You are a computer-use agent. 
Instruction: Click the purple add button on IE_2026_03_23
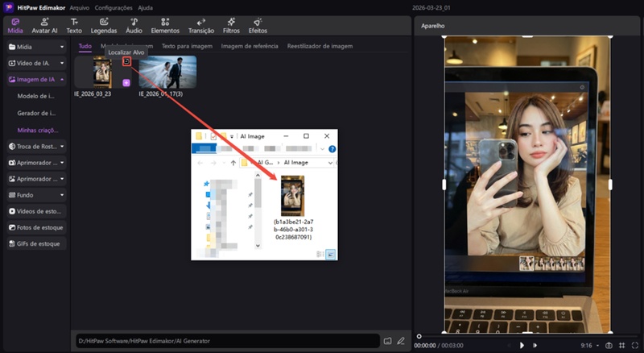pos(126,82)
